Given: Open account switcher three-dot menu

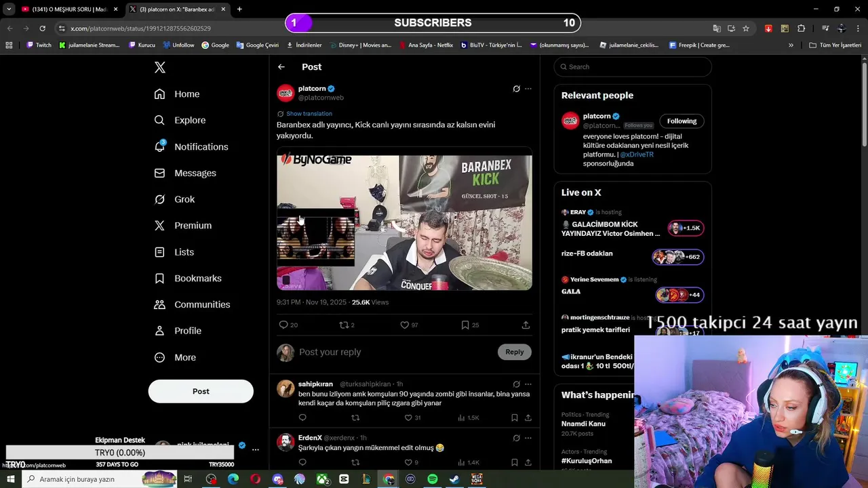Looking at the screenshot, I should [256, 449].
